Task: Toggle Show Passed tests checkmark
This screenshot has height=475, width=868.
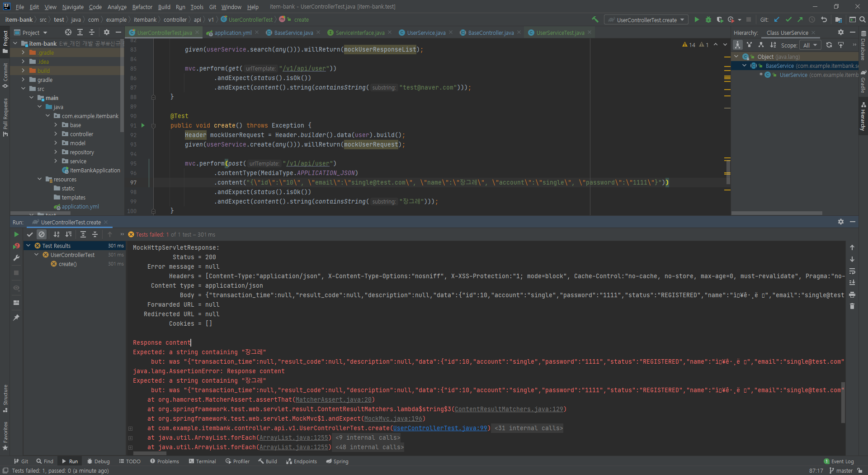Action: 30,234
